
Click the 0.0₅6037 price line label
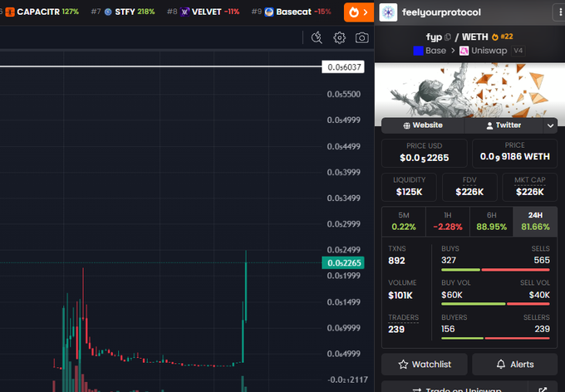(x=343, y=67)
